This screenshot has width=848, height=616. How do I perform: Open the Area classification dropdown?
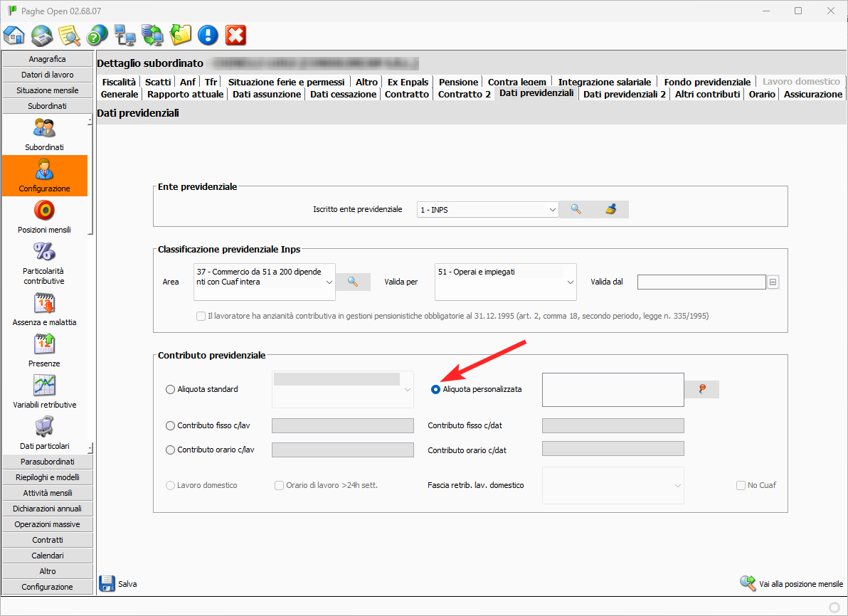coord(329,282)
